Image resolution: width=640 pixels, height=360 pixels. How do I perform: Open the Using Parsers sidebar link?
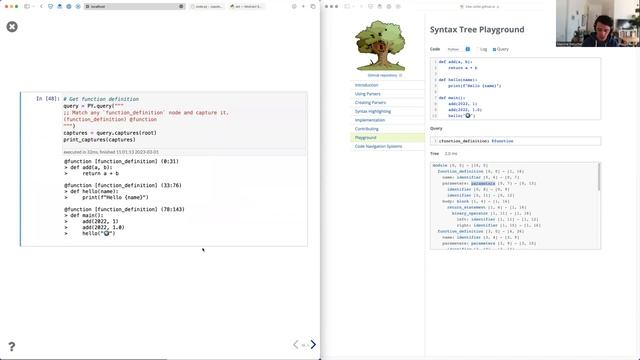pyautogui.click(x=367, y=94)
